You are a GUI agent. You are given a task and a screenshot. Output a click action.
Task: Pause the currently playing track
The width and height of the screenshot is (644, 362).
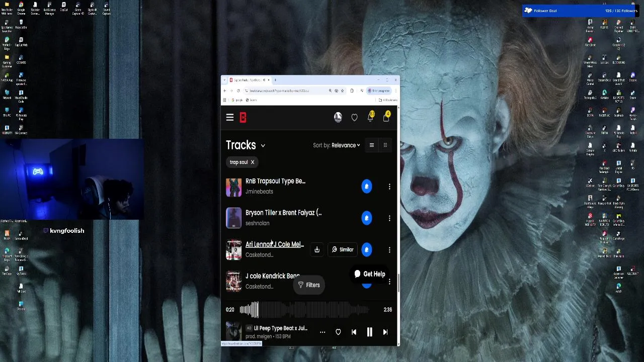(369, 332)
